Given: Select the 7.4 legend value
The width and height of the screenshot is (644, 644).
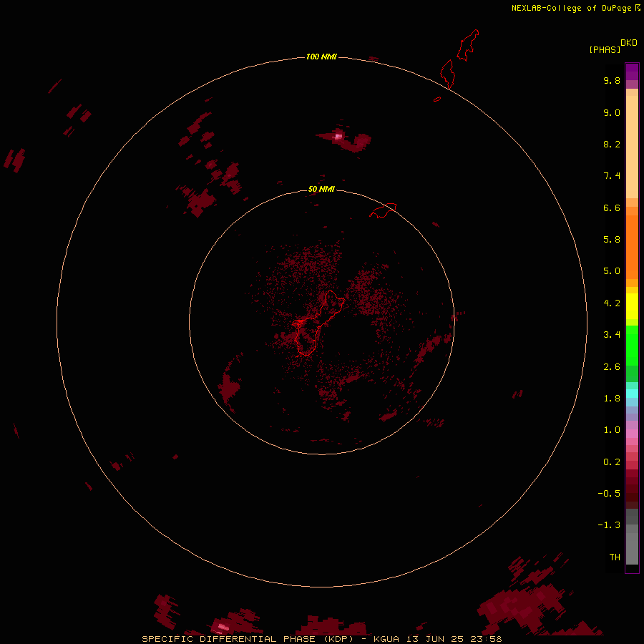Looking at the screenshot, I should coord(612,176).
